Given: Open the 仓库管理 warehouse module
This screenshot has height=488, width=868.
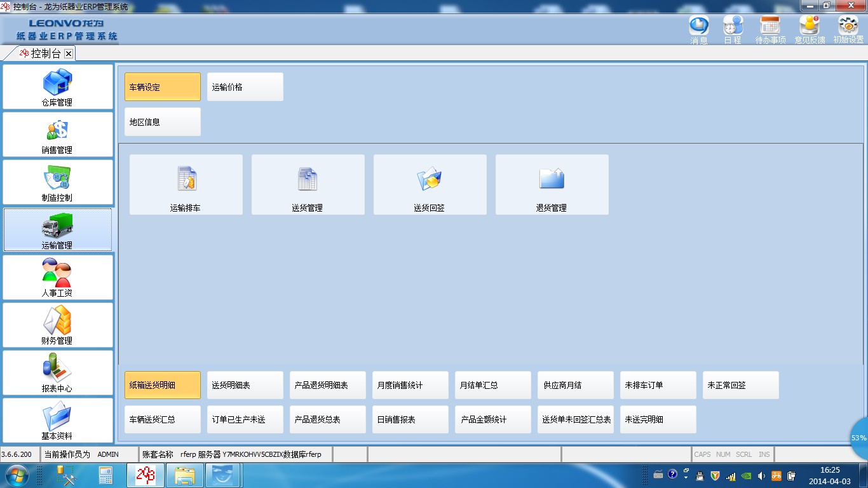Looking at the screenshot, I should [x=57, y=87].
